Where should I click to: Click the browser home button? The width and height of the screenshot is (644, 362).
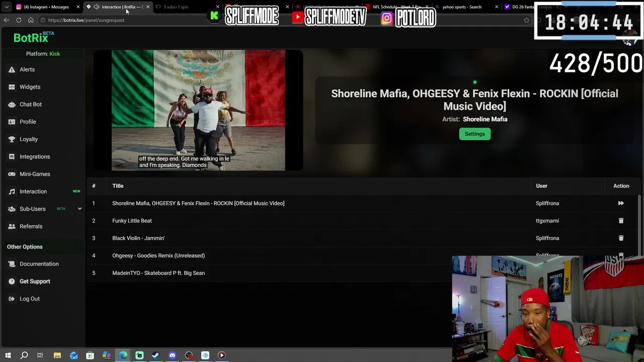(31, 20)
